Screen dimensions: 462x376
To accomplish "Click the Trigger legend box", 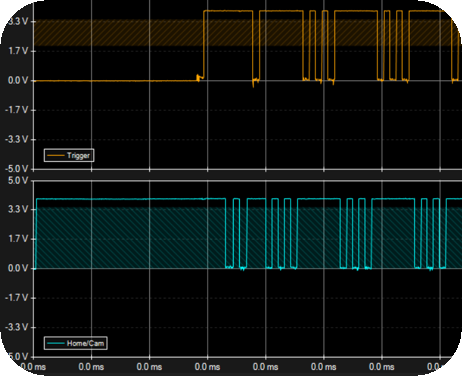I will tap(69, 155).
